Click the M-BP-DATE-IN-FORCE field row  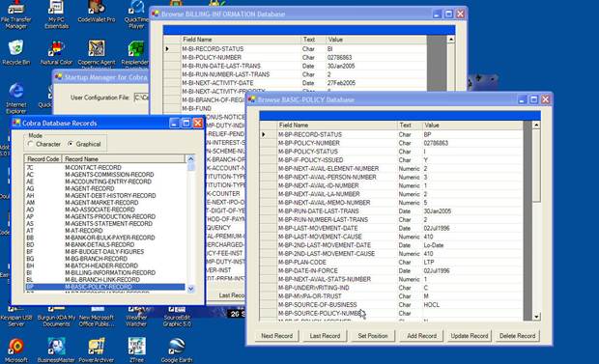point(391,270)
